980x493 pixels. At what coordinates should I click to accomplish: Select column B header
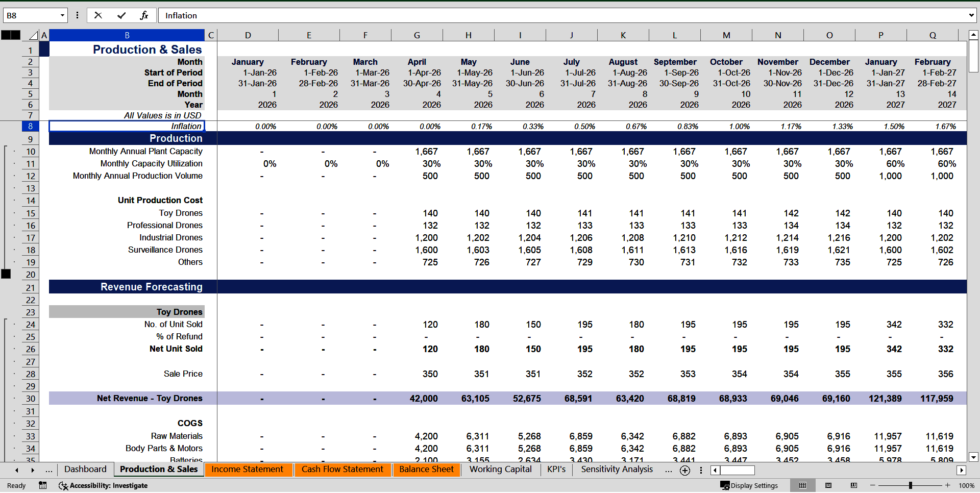coord(127,35)
